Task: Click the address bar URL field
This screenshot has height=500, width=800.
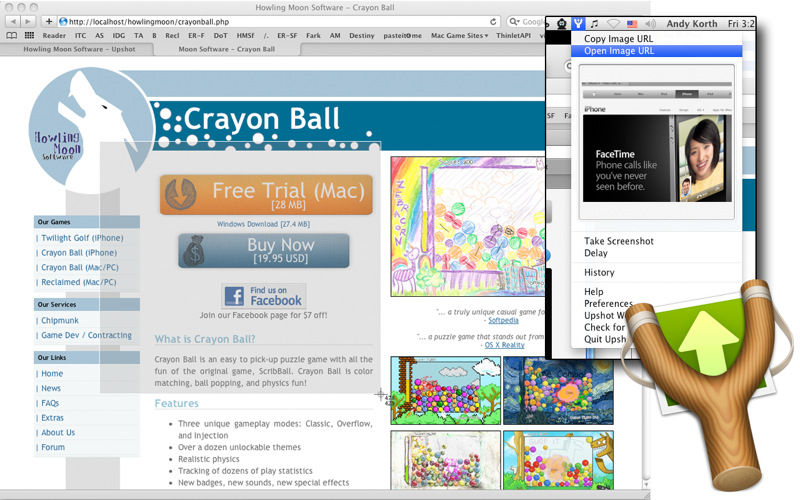Action: pyautogui.click(x=270, y=21)
